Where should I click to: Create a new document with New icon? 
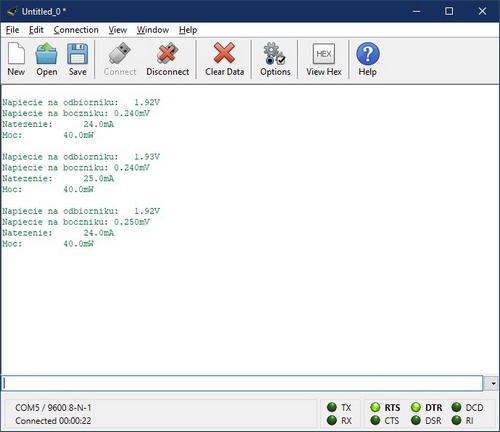point(16,59)
